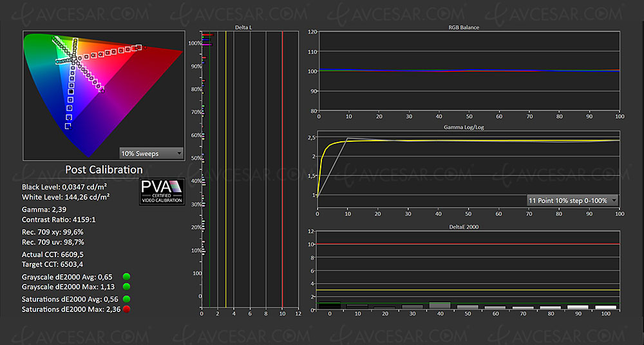Click green indicator for Grayscale dE2000 Max
The height and width of the screenshot is (345, 644).
pyautogui.click(x=126, y=286)
